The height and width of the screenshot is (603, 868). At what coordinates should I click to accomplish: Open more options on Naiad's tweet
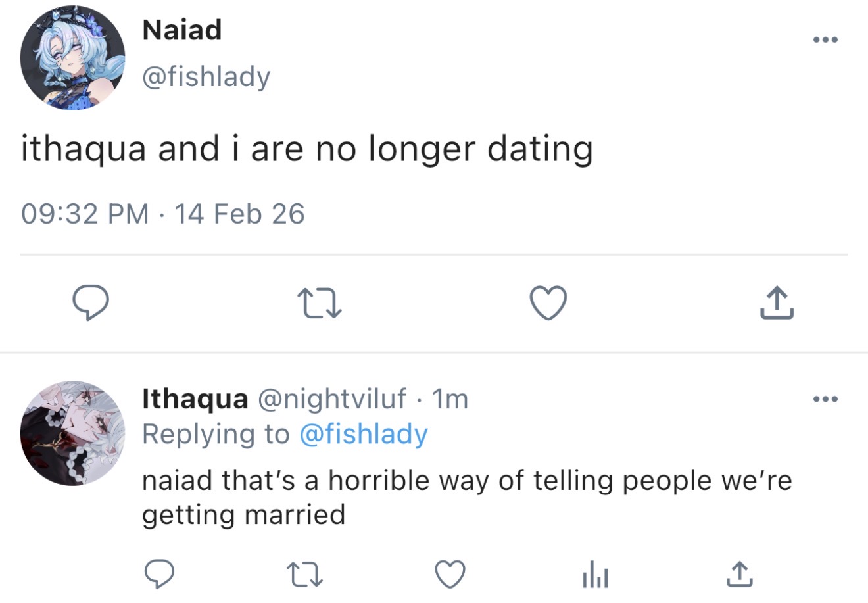[825, 40]
